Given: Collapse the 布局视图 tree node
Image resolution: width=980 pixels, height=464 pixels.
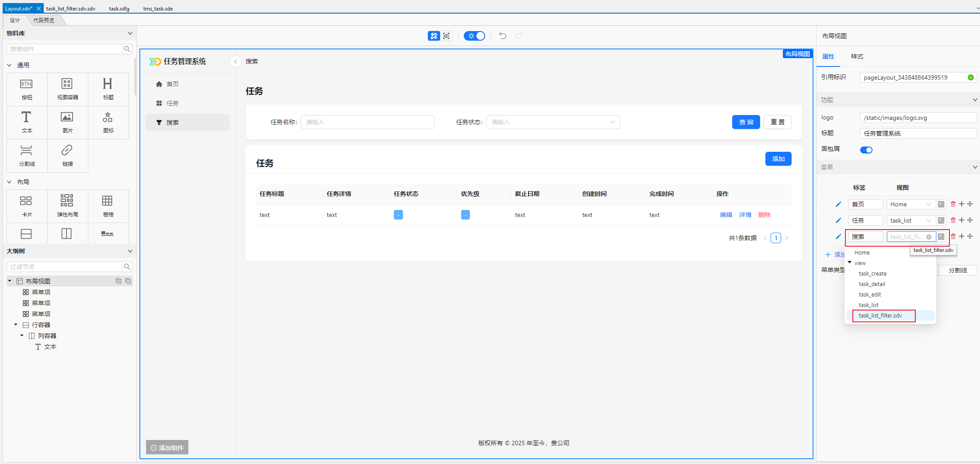Looking at the screenshot, I should coord(10,281).
